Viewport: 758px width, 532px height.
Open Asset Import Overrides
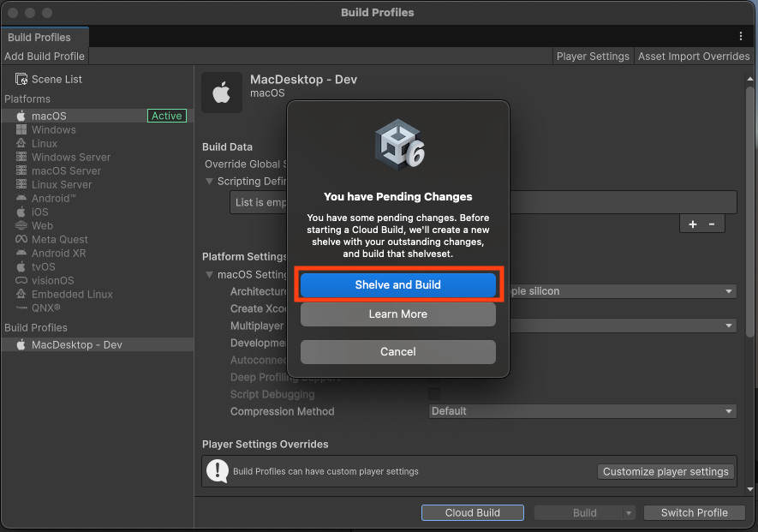click(x=694, y=56)
